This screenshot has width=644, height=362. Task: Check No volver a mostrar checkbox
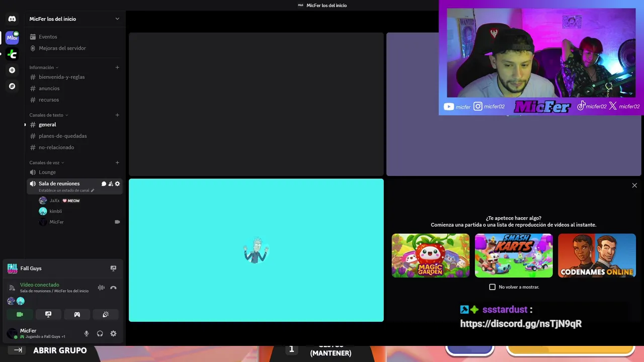[x=492, y=287]
